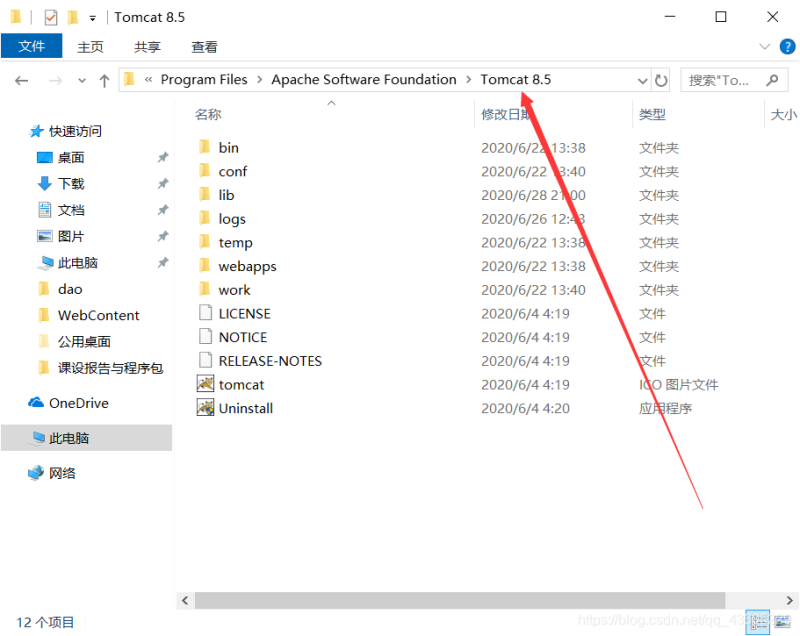Image resolution: width=800 pixels, height=636 pixels.
Task: Go forward with the Forward arrow
Action: (x=55, y=80)
